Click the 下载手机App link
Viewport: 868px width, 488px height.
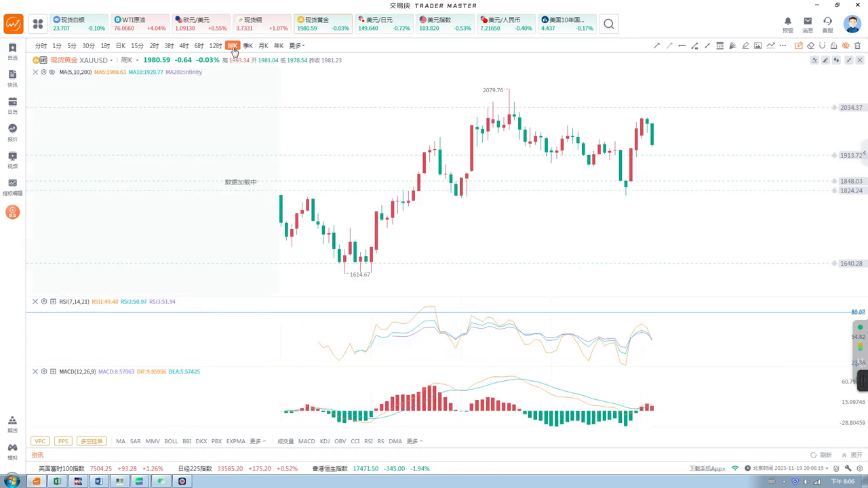pos(707,468)
